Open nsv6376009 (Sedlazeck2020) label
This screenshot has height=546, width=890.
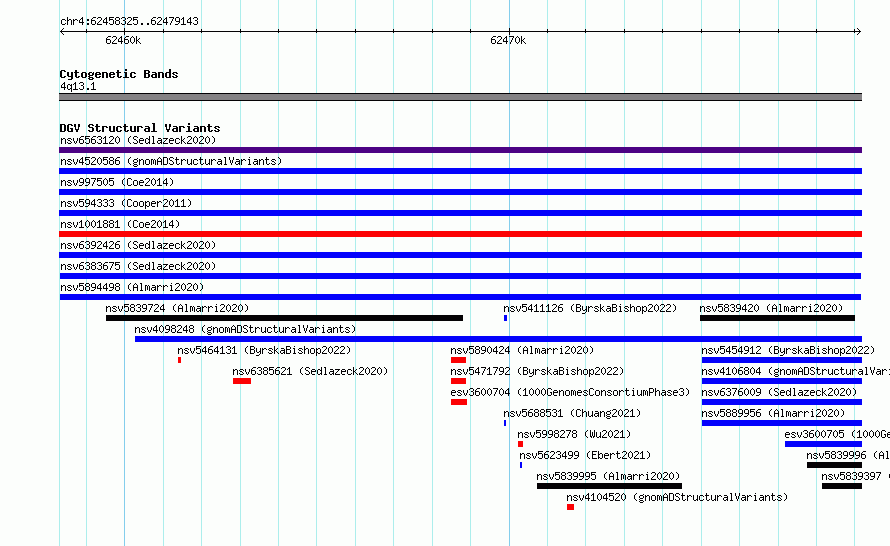[779, 392]
